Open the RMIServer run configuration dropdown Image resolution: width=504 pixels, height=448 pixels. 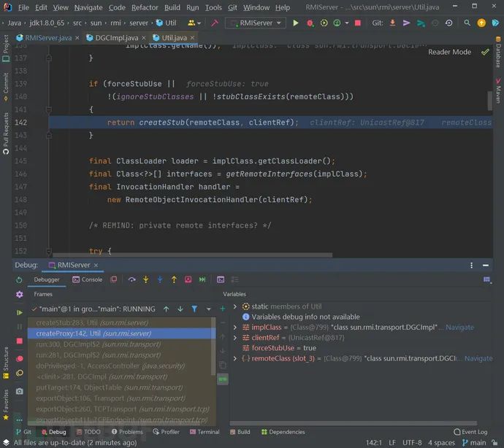256,23
